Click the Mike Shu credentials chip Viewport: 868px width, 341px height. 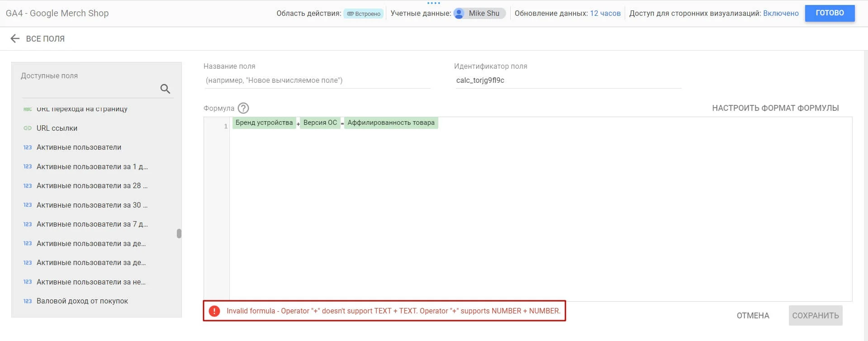479,14
